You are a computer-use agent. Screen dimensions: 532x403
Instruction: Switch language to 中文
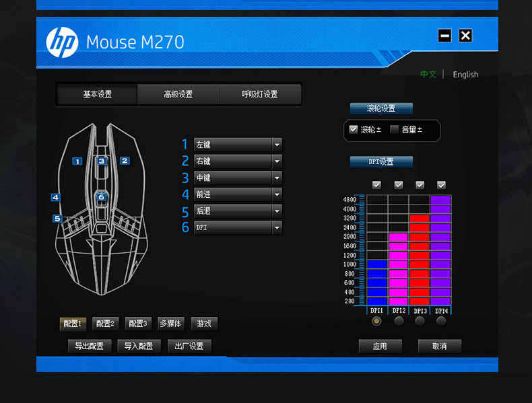pos(428,74)
